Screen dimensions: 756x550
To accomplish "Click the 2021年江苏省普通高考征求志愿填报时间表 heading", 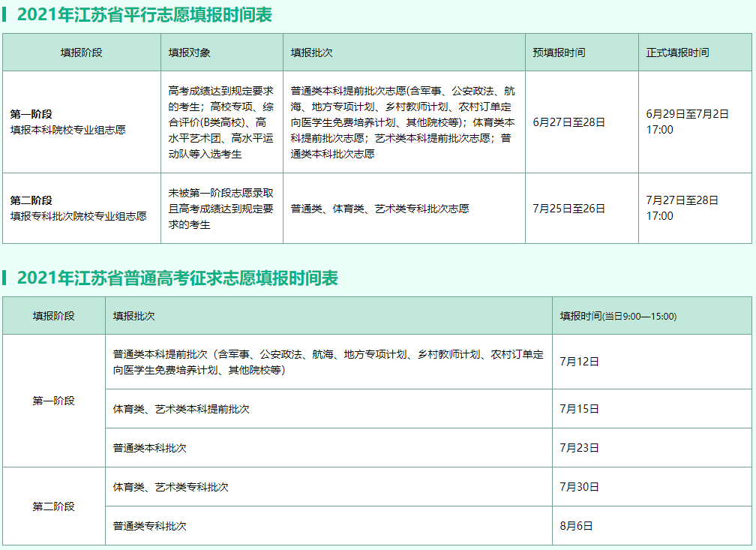I will pos(178,278).
